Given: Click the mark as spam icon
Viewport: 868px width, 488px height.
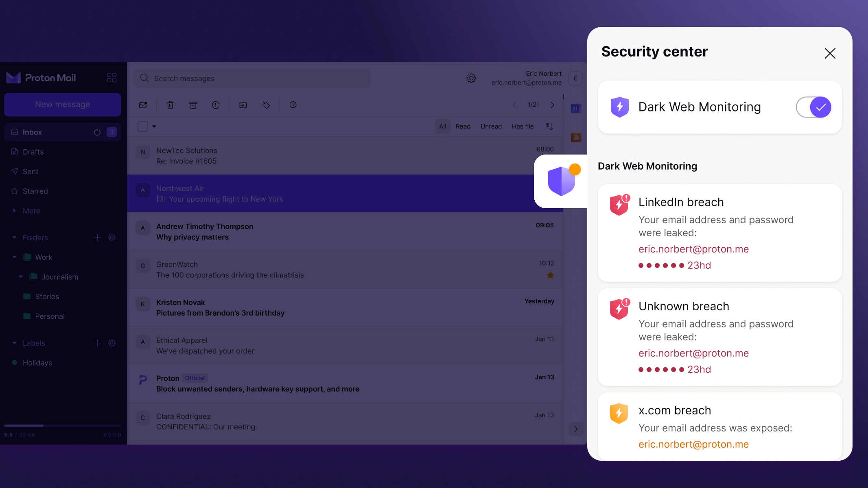Looking at the screenshot, I should point(216,105).
